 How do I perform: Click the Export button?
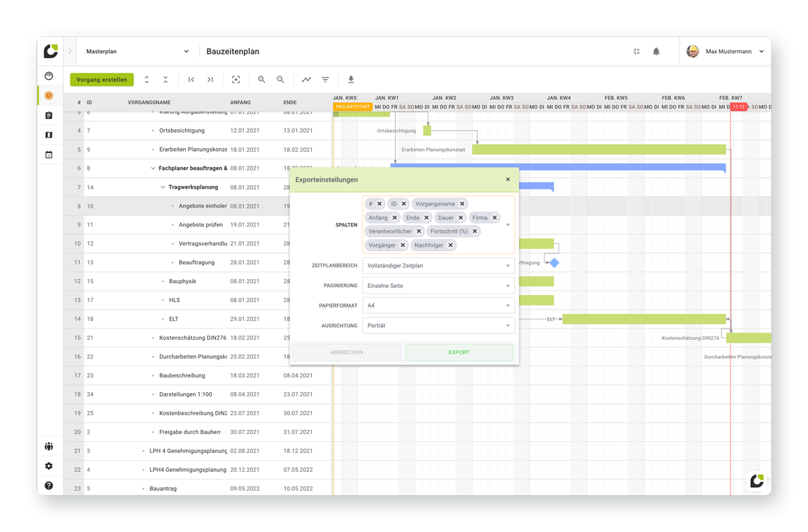pos(459,352)
